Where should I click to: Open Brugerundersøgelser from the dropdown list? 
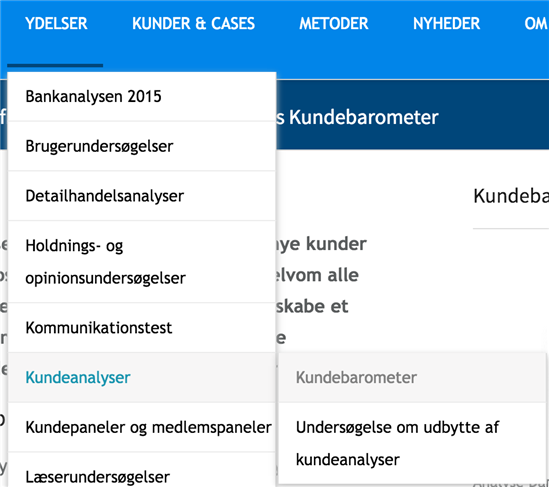[142, 146]
